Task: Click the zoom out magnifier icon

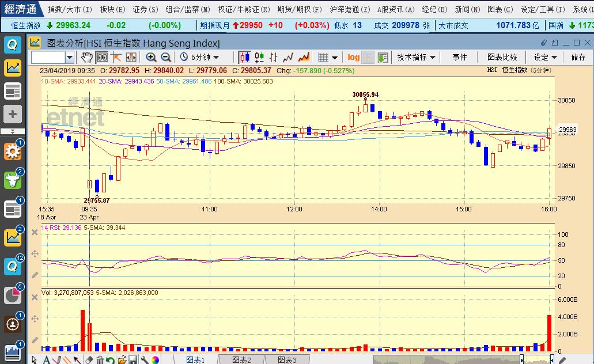Action: [x=166, y=57]
